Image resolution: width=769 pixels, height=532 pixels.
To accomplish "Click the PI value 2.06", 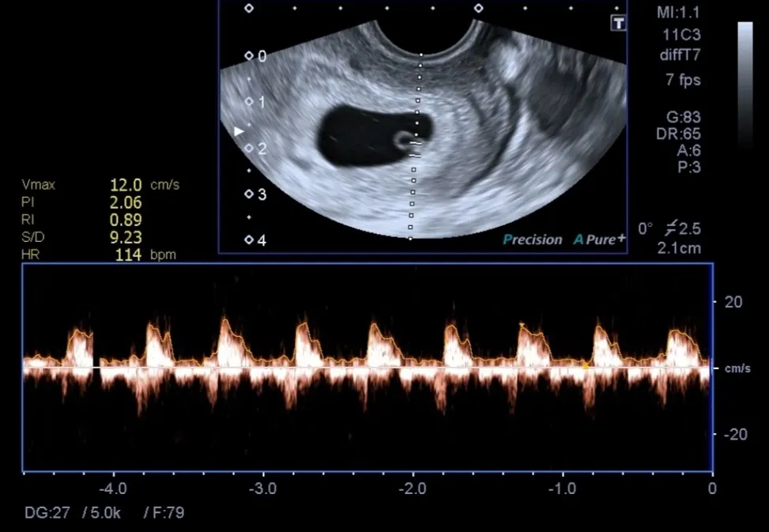I will coord(126,202).
